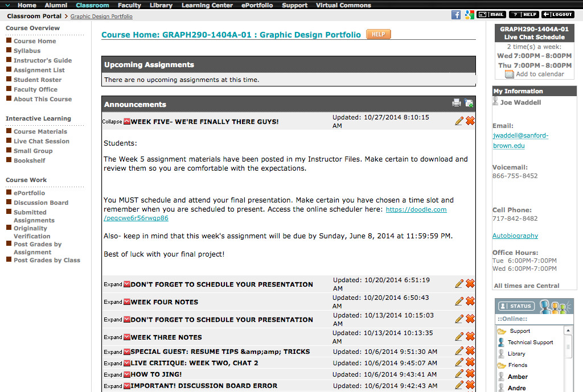This screenshot has height=392, width=583.
Task: Expand the Week Four Notes announcement
Action: tap(113, 302)
